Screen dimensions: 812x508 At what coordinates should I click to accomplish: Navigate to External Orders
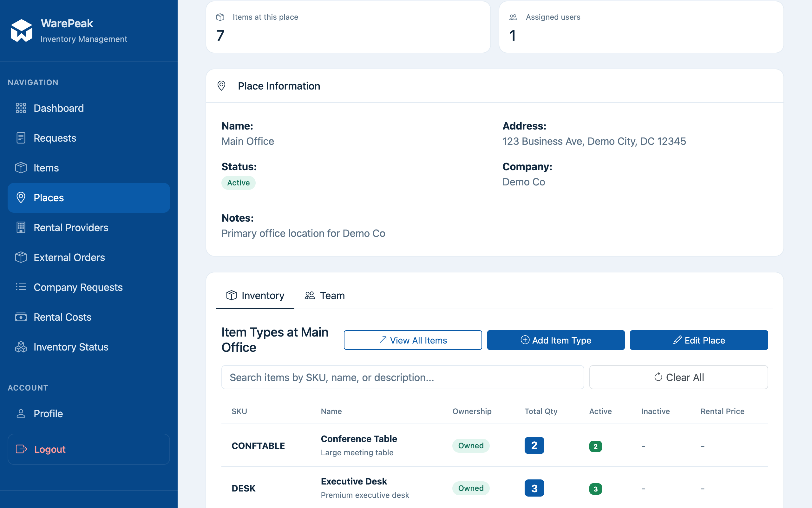tap(88, 257)
